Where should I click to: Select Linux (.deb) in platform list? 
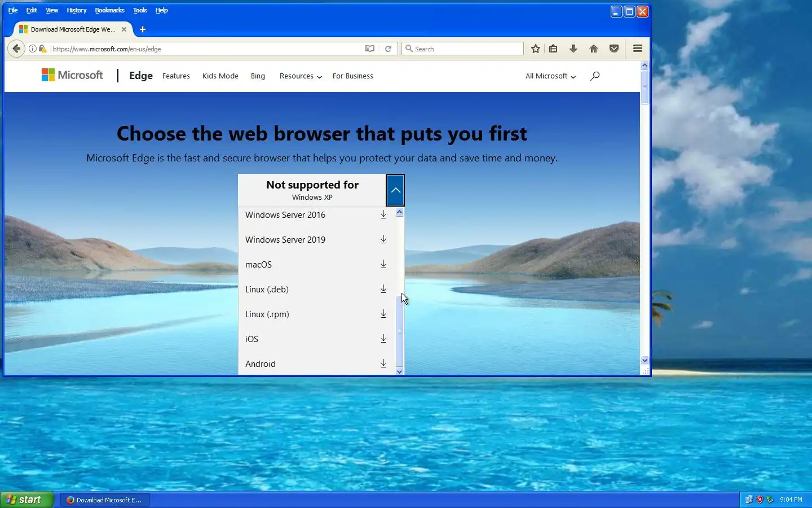tap(267, 290)
